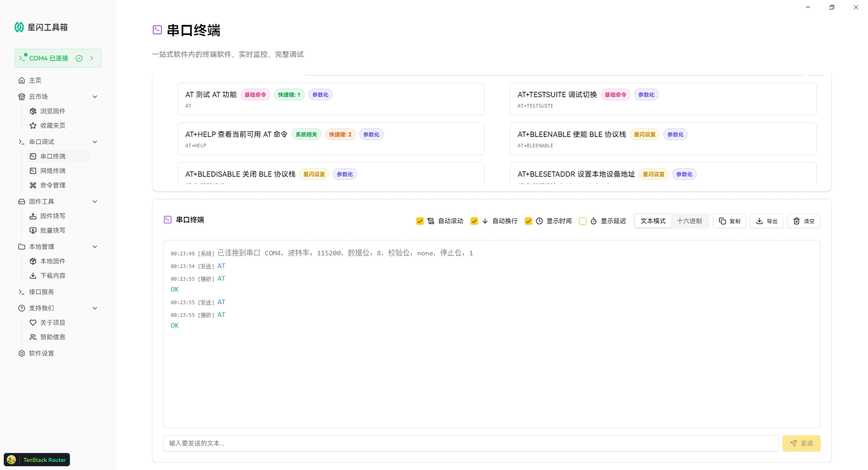Image resolution: width=868 pixels, height=470 pixels.
Task: Click the 串口终端 page title icon
Action: (x=157, y=30)
